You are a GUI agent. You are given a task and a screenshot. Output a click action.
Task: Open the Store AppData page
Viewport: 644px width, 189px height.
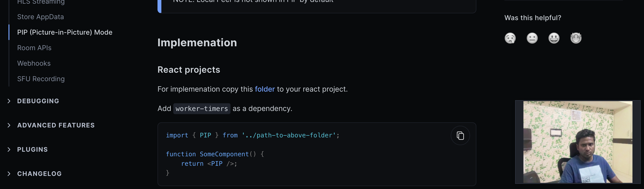40,17
